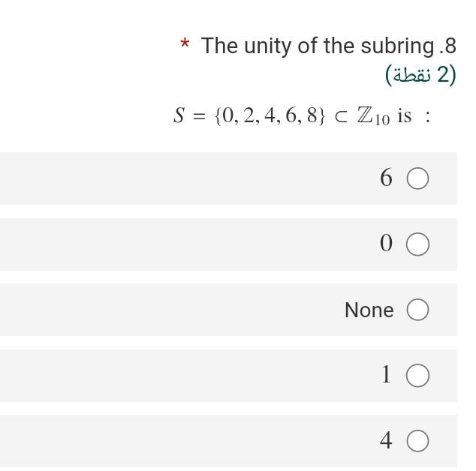Click the number 0 answer label
Image resolution: width=476 pixels, height=471 pixels.
pyautogui.click(x=386, y=244)
